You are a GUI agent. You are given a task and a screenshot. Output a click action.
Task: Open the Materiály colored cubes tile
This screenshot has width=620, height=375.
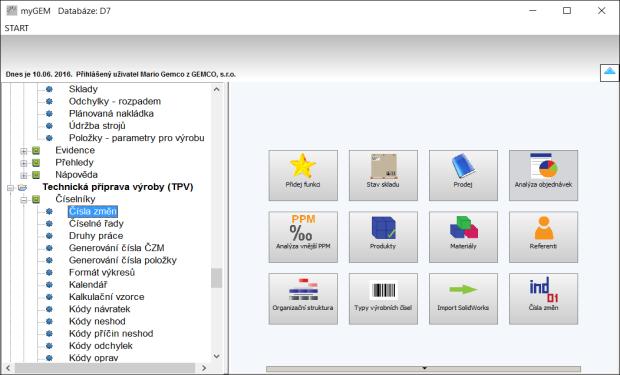463,237
